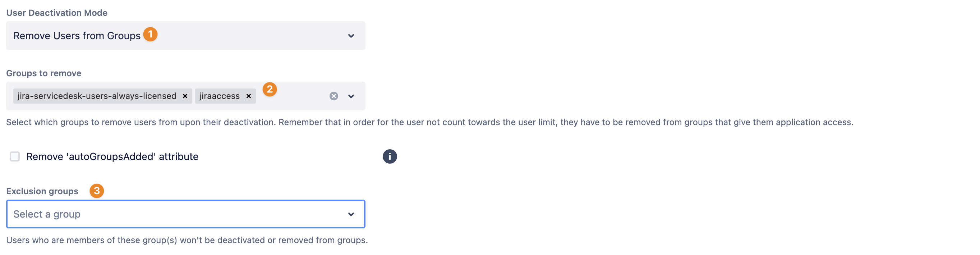
Task: Click the orange number 3 badge
Action: 97,191
